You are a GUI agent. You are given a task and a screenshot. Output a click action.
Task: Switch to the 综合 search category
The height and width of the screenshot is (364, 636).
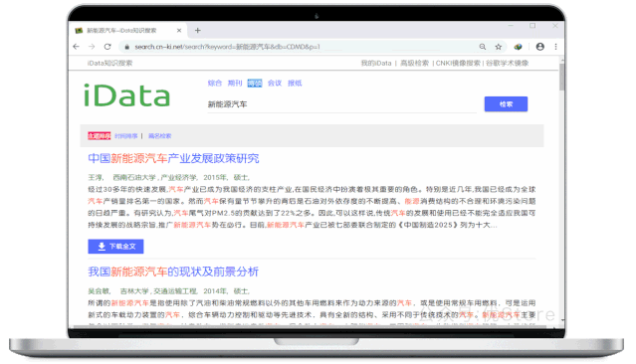tap(215, 84)
